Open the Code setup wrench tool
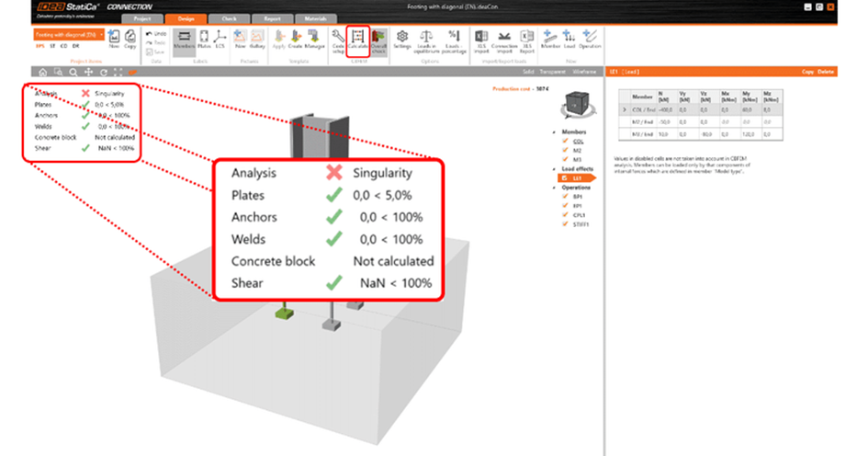The width and height of the screenshot is (868, 456). [x=338, y=41]
